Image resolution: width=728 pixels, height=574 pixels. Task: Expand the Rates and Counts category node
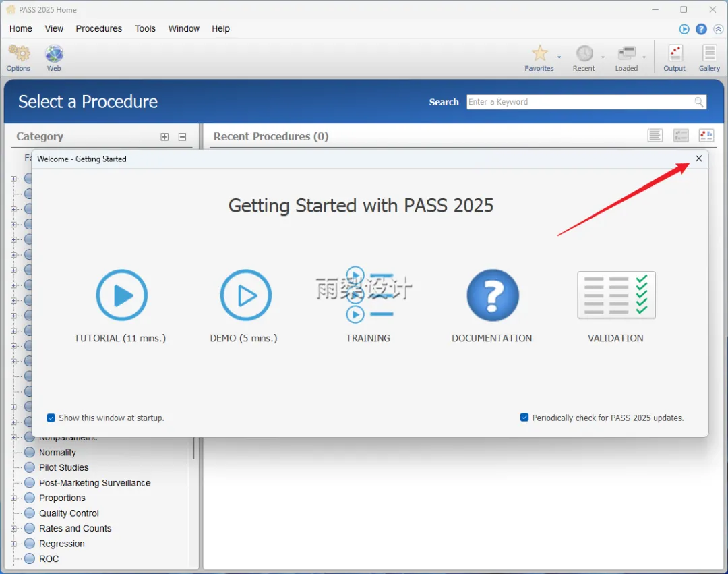(x=13, y=529)
